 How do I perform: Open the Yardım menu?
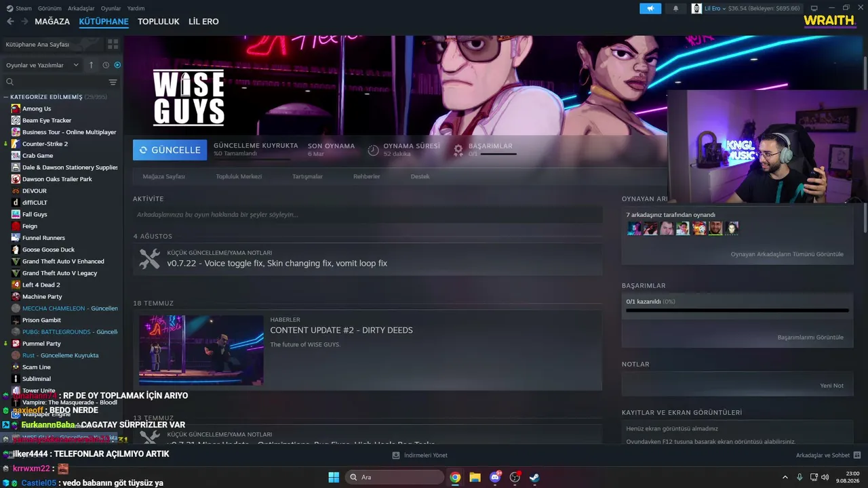136,9
